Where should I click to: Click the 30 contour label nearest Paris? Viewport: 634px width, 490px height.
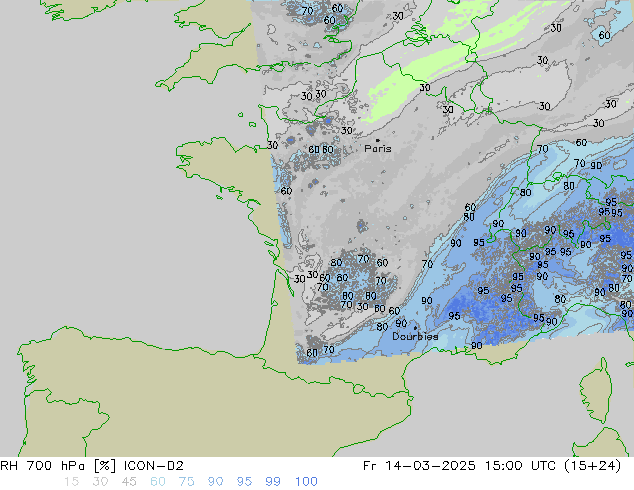[347, 131]
